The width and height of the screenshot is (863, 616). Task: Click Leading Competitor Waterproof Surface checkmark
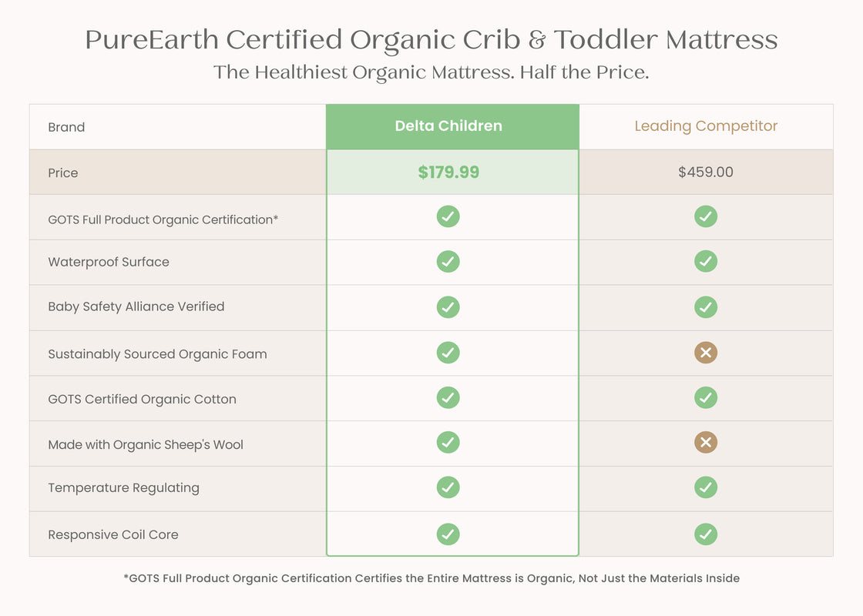pos(706,261)
